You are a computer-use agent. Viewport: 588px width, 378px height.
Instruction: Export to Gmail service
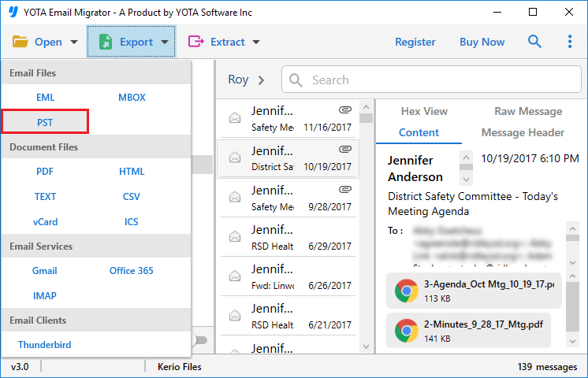click(45, 270)
